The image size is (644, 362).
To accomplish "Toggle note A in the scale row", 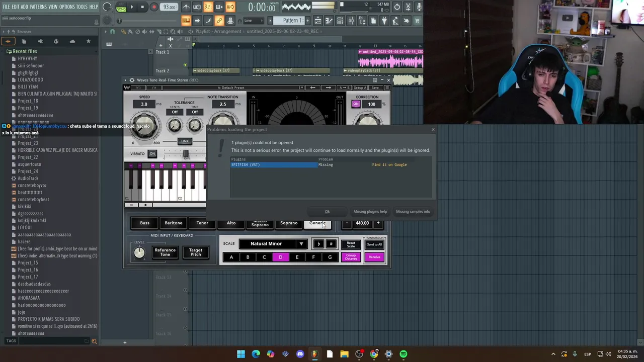I will click(231, 257).
